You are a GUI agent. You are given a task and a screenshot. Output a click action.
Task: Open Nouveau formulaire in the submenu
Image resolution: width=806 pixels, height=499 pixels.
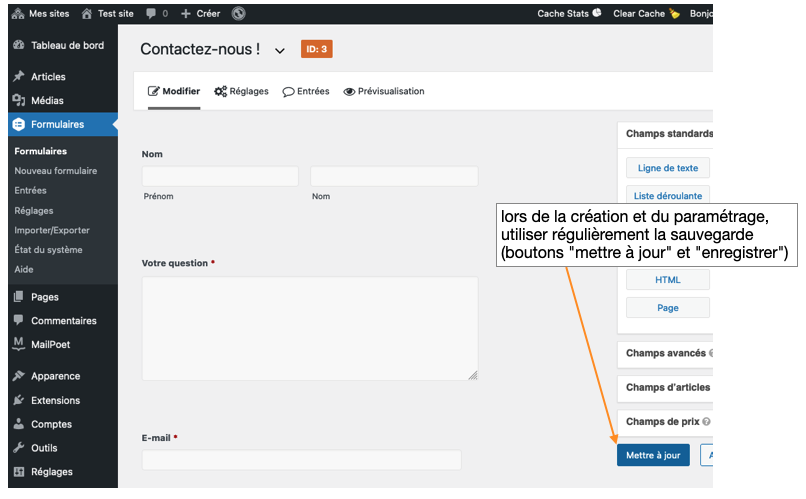click(56, 171)
